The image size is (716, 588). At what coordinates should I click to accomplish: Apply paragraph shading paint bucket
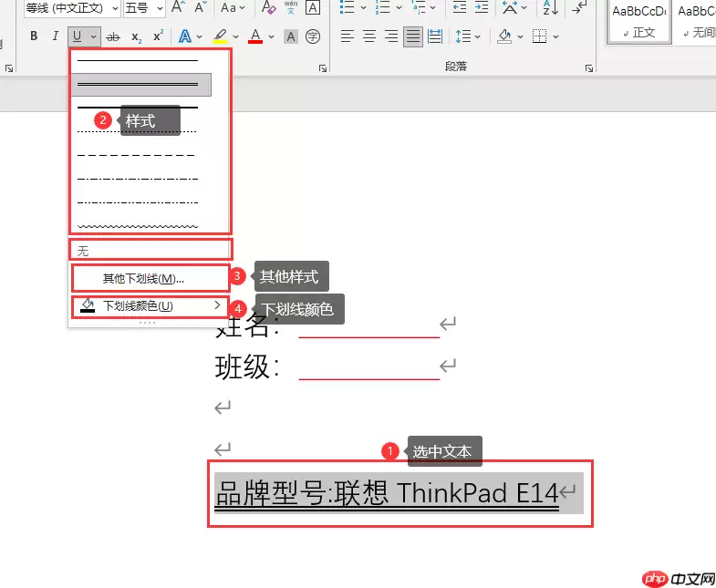tap(504, 36)
